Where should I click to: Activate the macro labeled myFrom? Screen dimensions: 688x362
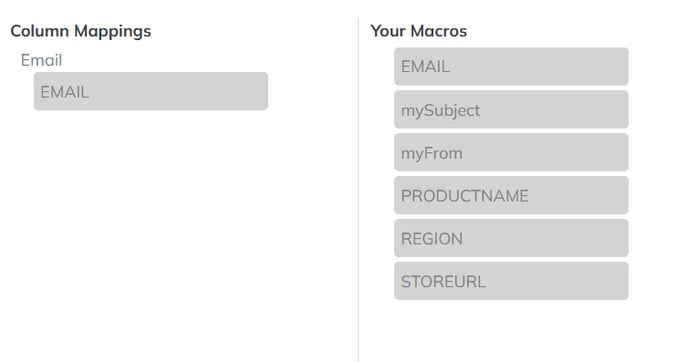(511, 152)
